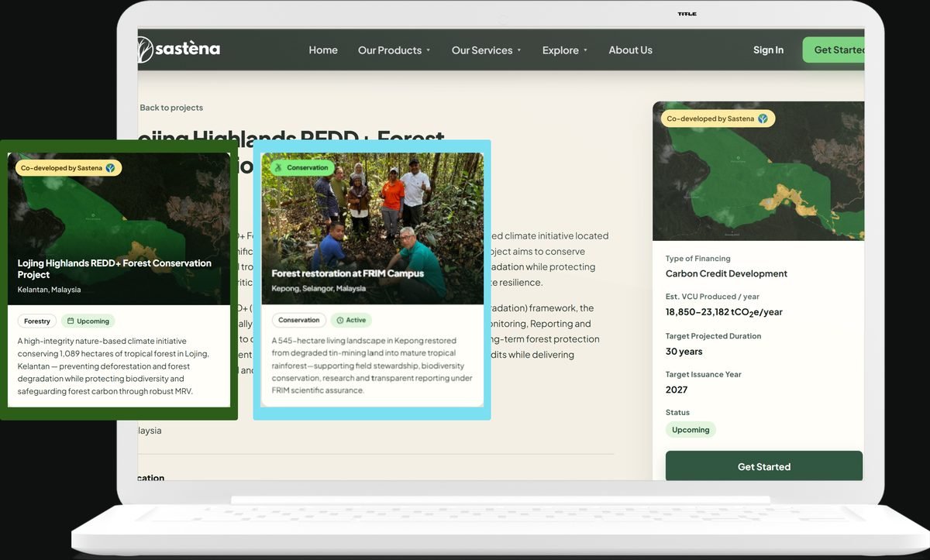
Task: Open the Sastena logo home link
Action: point(179,50)
